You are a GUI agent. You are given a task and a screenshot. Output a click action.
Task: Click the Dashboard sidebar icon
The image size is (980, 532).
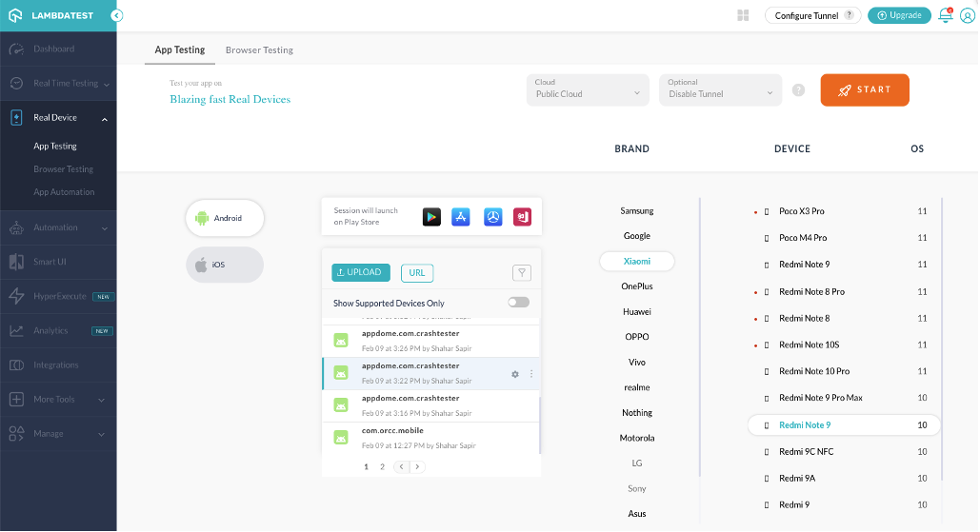pyautogui.click(x=17, y=49)
